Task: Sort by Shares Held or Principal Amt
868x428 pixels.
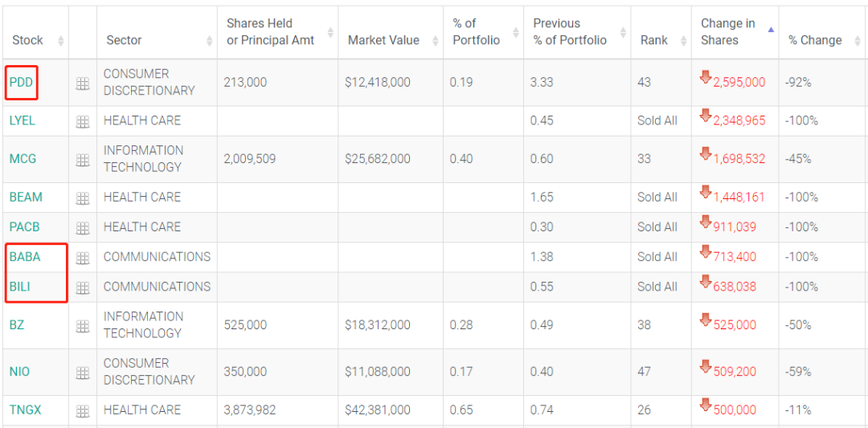Action: pos(270,32)
